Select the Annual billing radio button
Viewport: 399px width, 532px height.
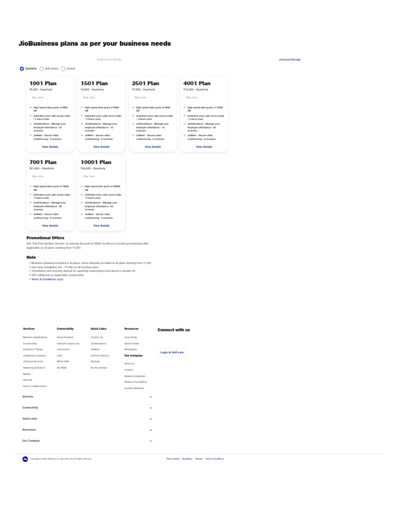[x=63, y=69]
